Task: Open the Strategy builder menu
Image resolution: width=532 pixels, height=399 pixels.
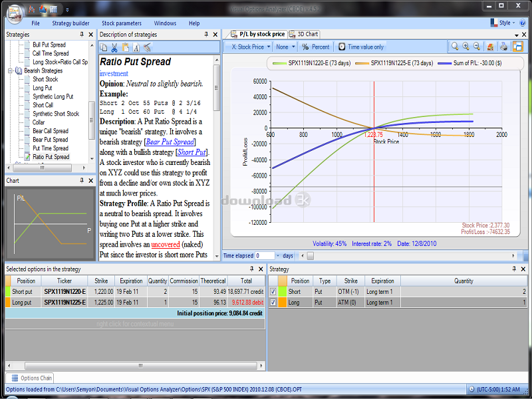Action: point(70,23)
